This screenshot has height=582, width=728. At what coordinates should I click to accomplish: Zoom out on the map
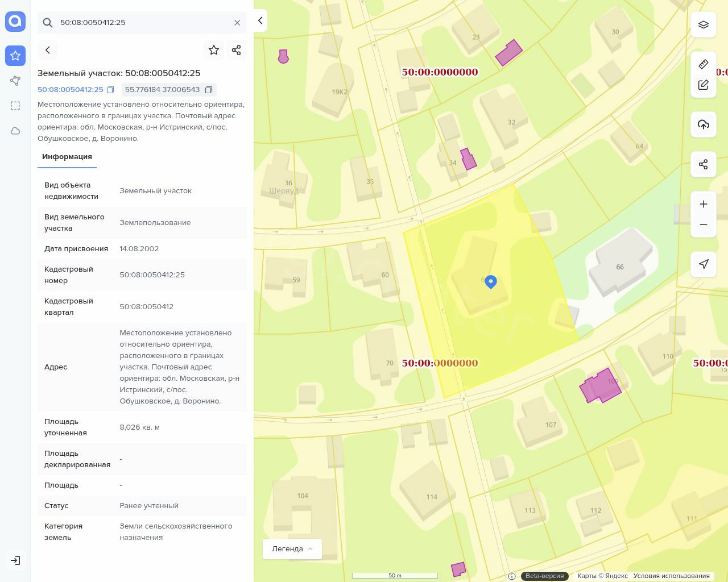pyautogui.click(x=704, y=225)
